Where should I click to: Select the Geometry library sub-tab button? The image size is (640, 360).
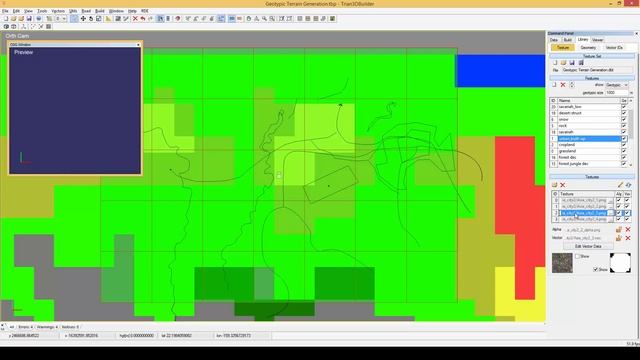coord(588,48)
